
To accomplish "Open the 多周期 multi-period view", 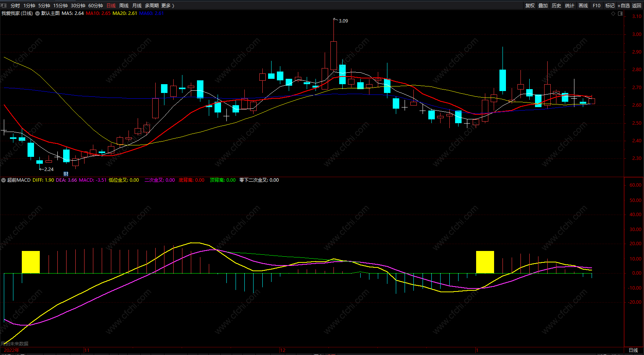I will point(152,5).
